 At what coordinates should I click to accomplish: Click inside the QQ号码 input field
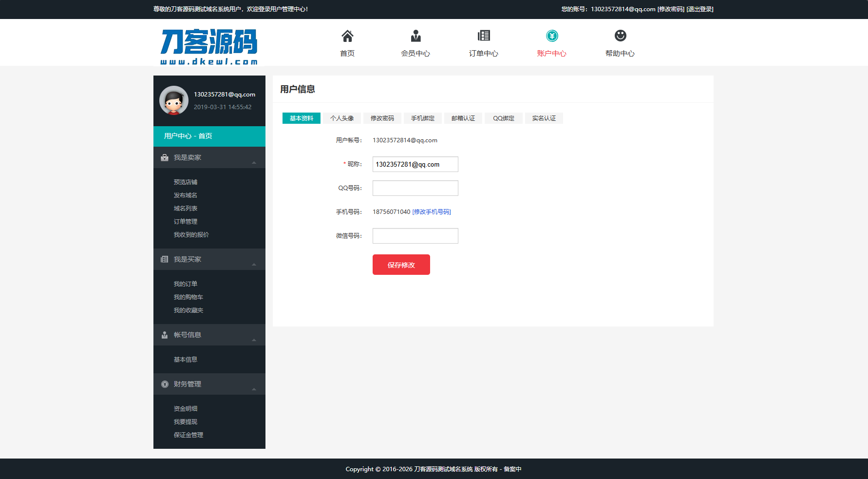415,188
